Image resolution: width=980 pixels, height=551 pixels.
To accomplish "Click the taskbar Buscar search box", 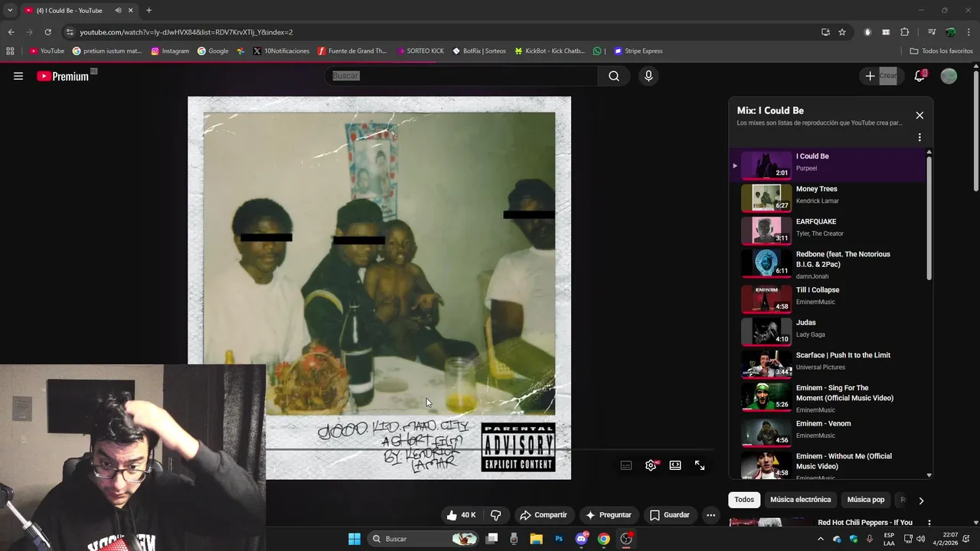I will point(423,539).
